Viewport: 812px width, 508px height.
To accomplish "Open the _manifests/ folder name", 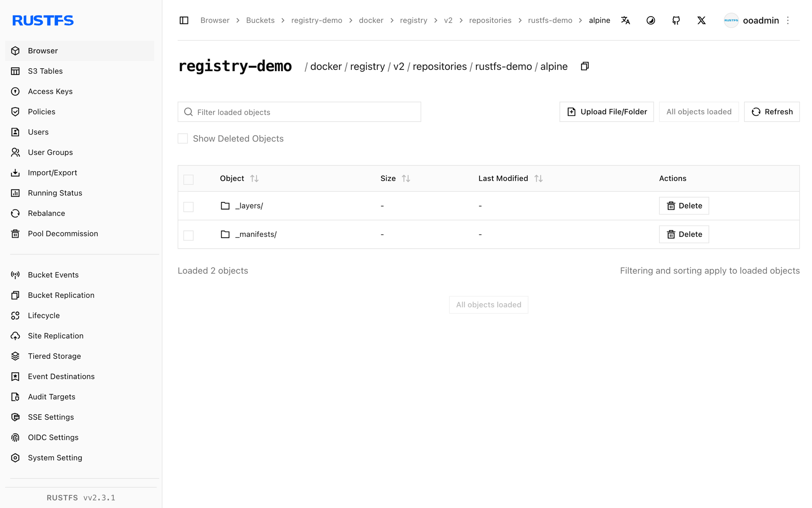I will (x=256, y=234).
